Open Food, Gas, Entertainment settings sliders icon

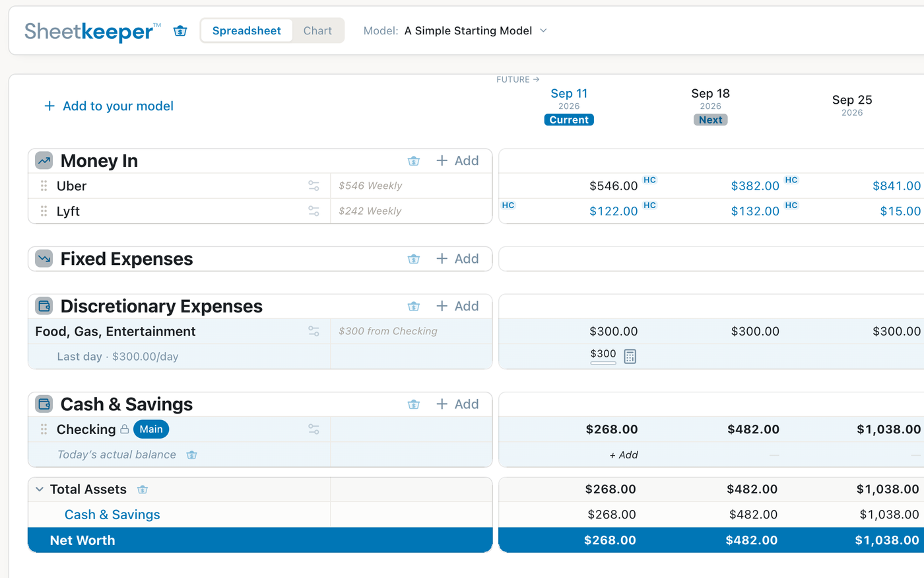[313, 332]
